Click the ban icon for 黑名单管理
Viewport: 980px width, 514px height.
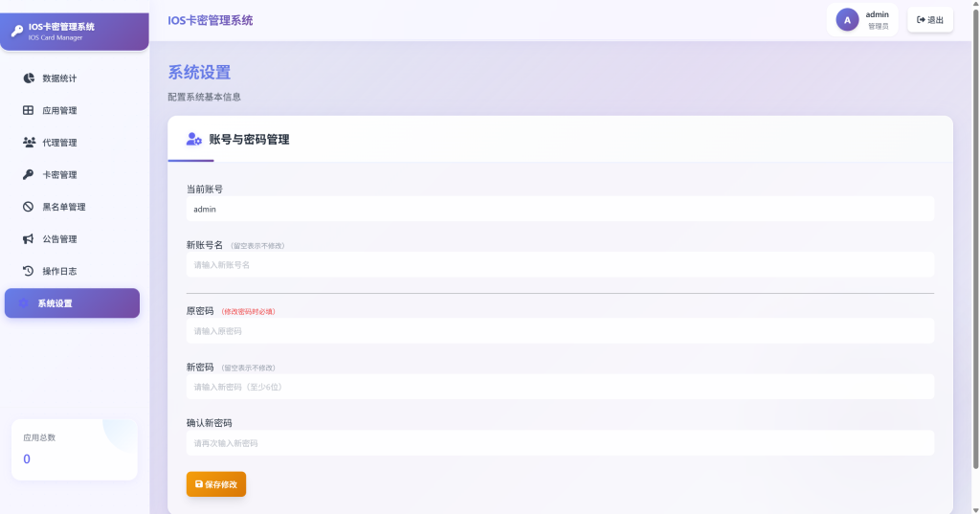pos(28,207)
